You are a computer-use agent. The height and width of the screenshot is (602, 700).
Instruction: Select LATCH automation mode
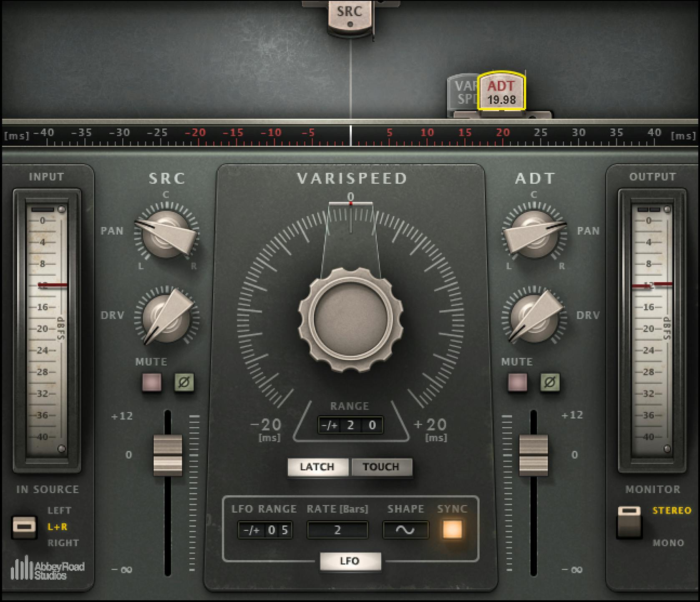coord(317,467)
